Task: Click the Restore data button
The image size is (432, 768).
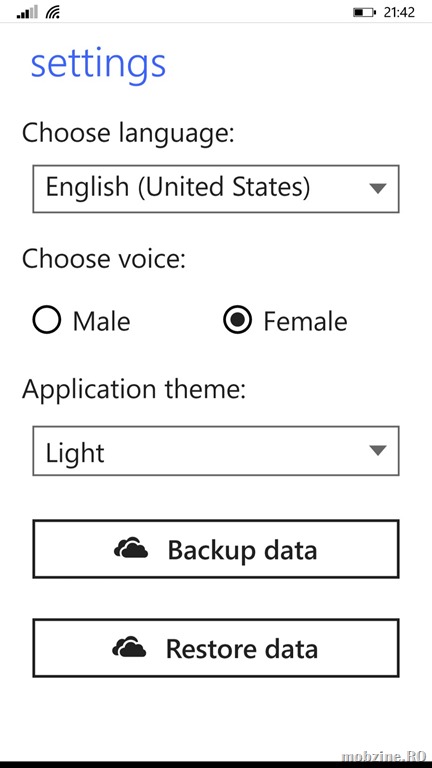Action: pyautogui.click(x=216, y=648)
